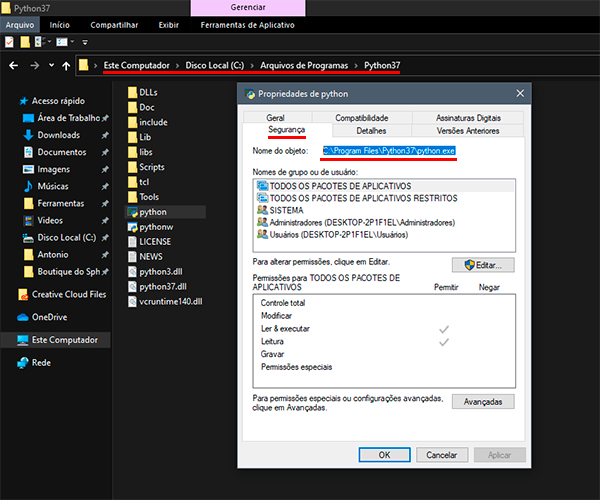Expand chevron after Disco Local (C:) breadcrumb
The width and height of the screenshot is (600, 500).
[252, 66]
